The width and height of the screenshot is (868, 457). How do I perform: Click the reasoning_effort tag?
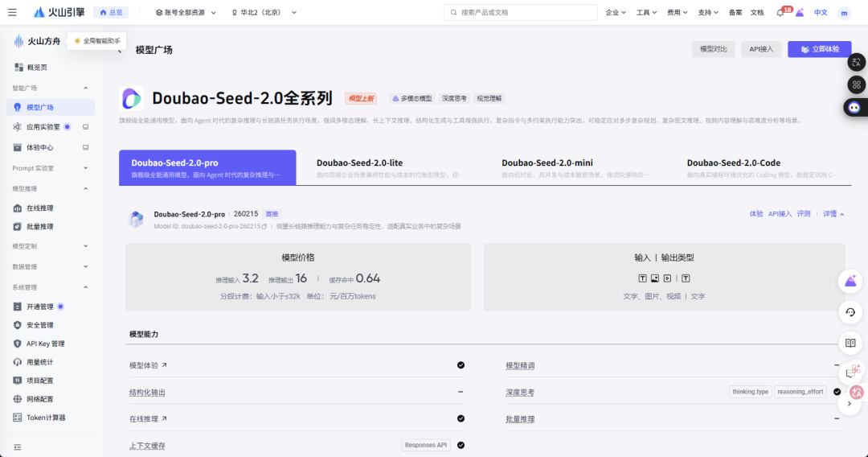pos(800,392)
